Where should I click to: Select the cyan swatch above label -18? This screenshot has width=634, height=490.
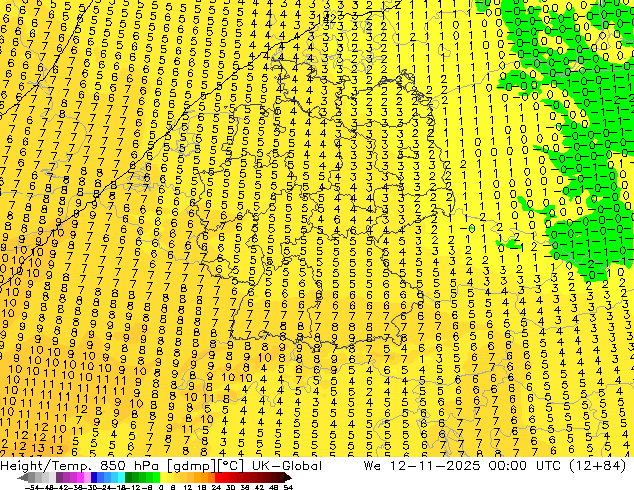121,477
